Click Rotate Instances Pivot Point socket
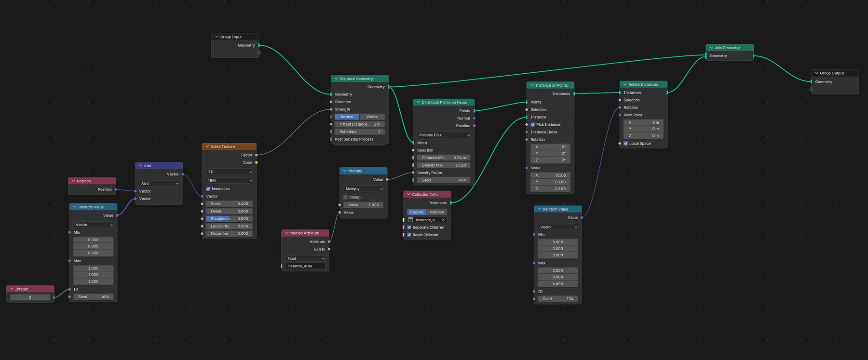 click(620, 115)
